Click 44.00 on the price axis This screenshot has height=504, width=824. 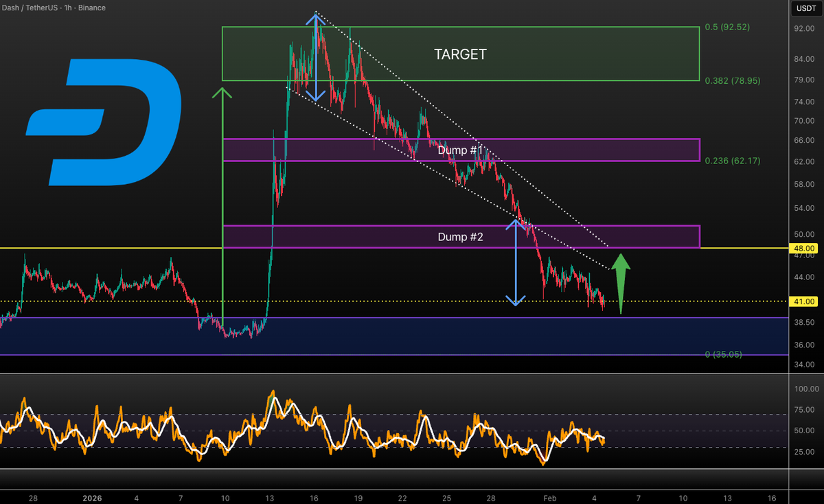tap(804, 277)
